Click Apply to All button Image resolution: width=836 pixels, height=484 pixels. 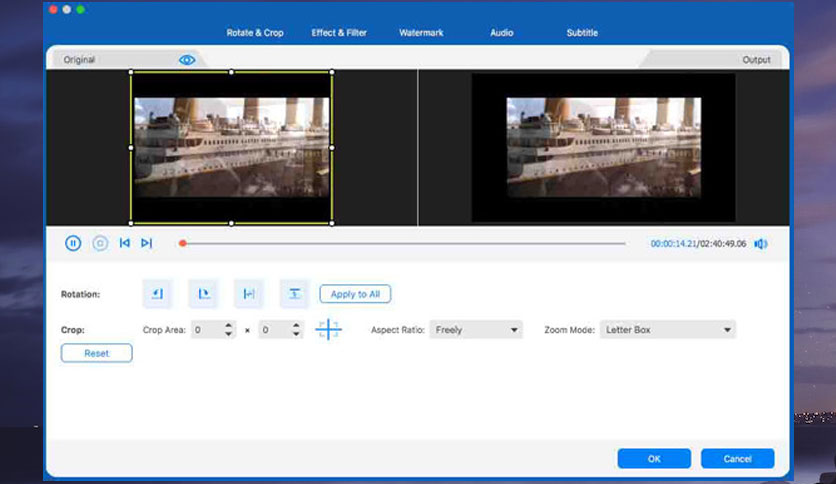click(355, 294)
